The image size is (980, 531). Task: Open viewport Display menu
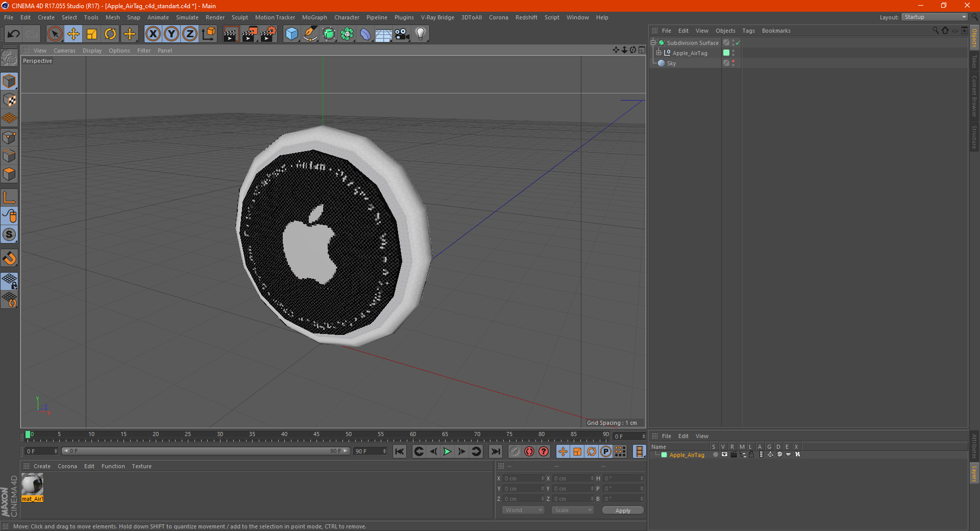pyautogui.click(x=92, y=51)
